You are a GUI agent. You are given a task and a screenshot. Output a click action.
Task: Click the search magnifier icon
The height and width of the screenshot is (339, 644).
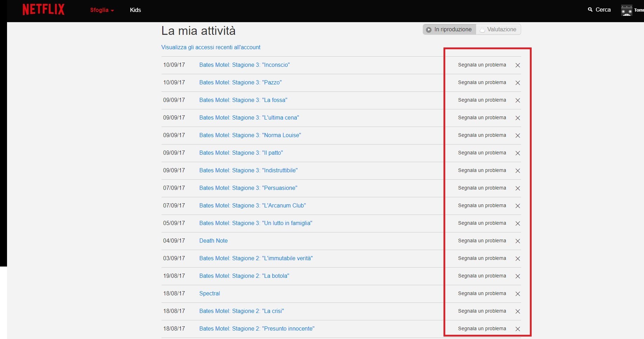point(590,10)
